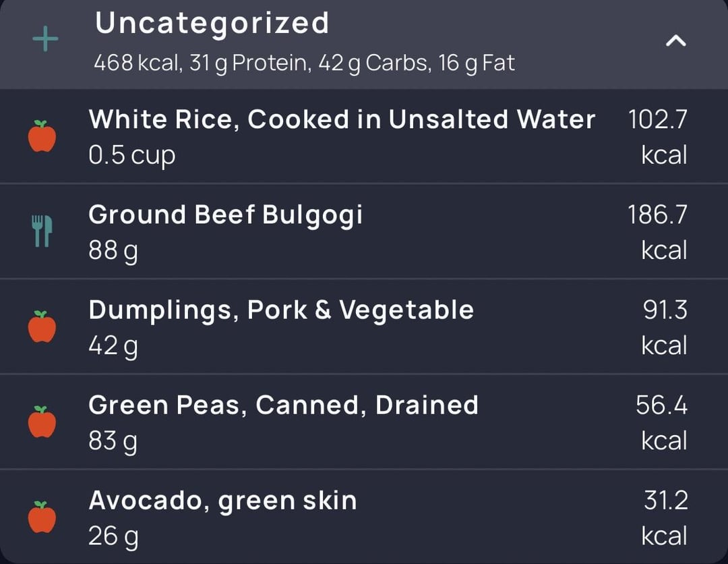Click the 186.7 kcal bulgogi value
Viewport: 728px width, 564px height.
tap(657, 232)
